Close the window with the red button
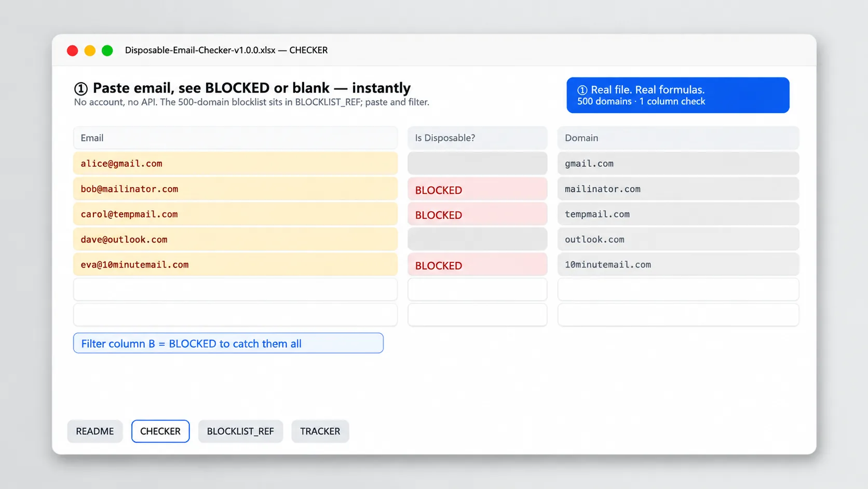The image size is (868, 489). click(73, 50)
